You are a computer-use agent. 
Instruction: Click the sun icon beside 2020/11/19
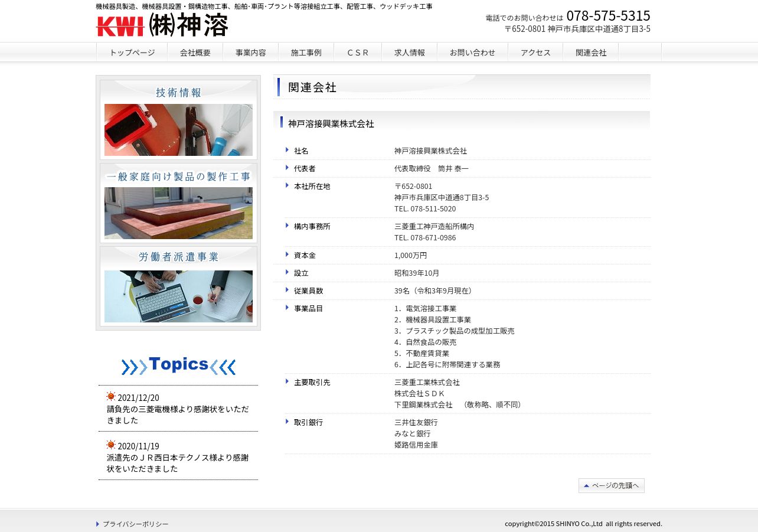[111, 445]
